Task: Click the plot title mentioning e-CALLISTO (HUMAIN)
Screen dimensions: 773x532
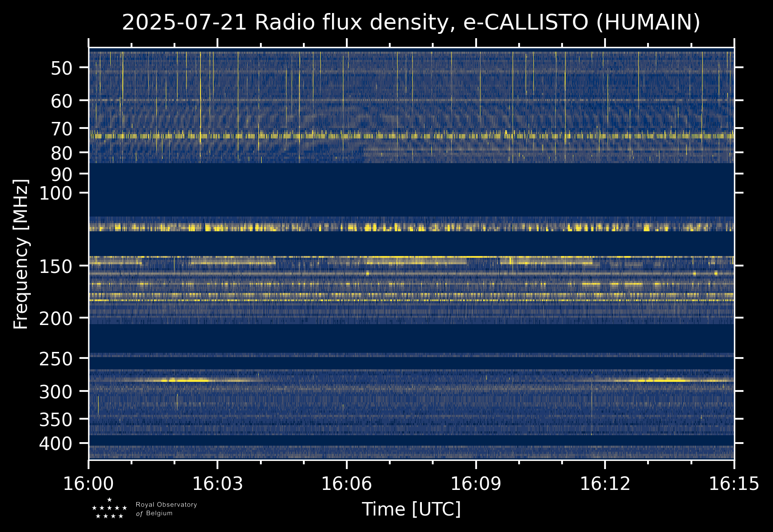Action: 411,23
